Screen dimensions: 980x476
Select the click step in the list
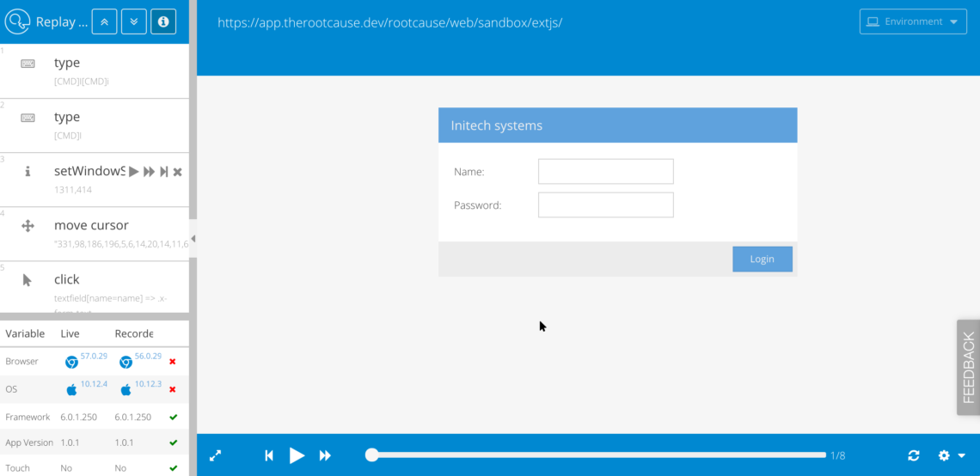coord(67,279)
